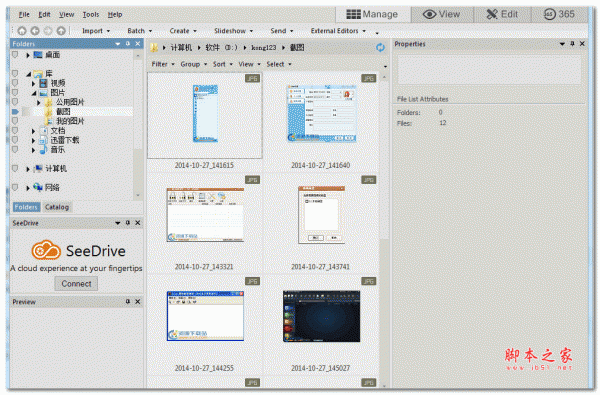This screenshot has height=395, width=600.
Task: Click the SeeDrive cloud logo
Action: click(46, 250)
